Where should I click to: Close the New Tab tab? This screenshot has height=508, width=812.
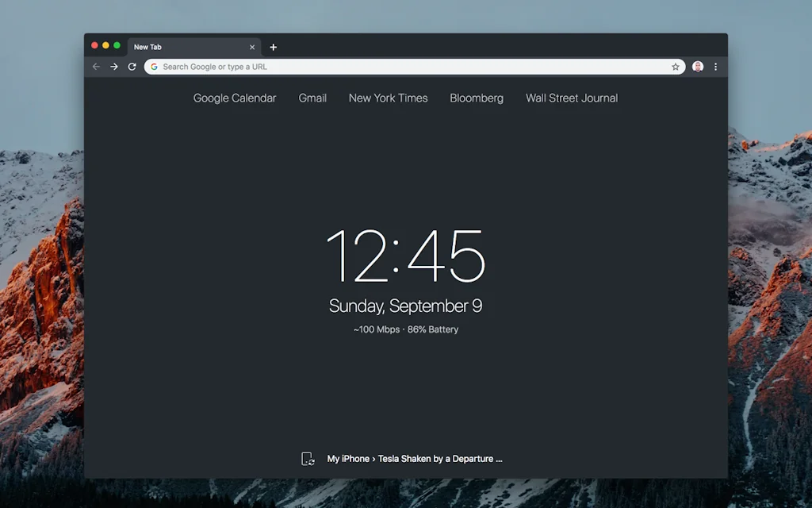(x=252, y=47)
